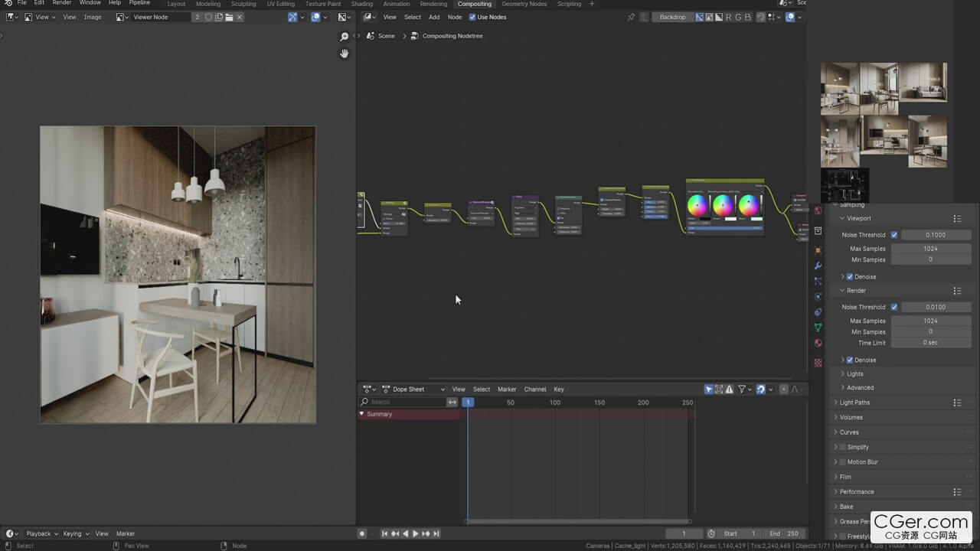
Task: Click the first color wheel in Color Balance node
Action: click(697, 205)
